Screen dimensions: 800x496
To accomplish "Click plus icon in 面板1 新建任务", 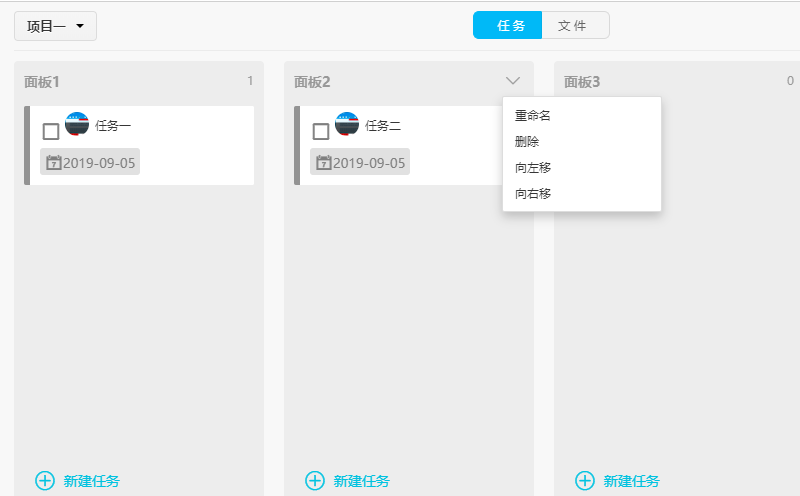I will coord(45,481).
